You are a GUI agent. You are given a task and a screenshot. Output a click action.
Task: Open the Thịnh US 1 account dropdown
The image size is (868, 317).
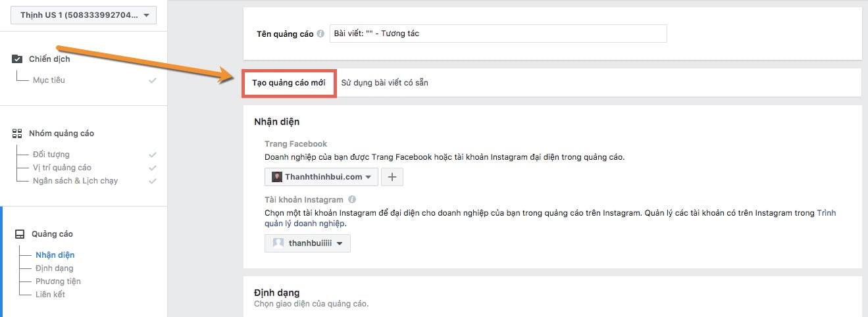[x=84, y=15]
